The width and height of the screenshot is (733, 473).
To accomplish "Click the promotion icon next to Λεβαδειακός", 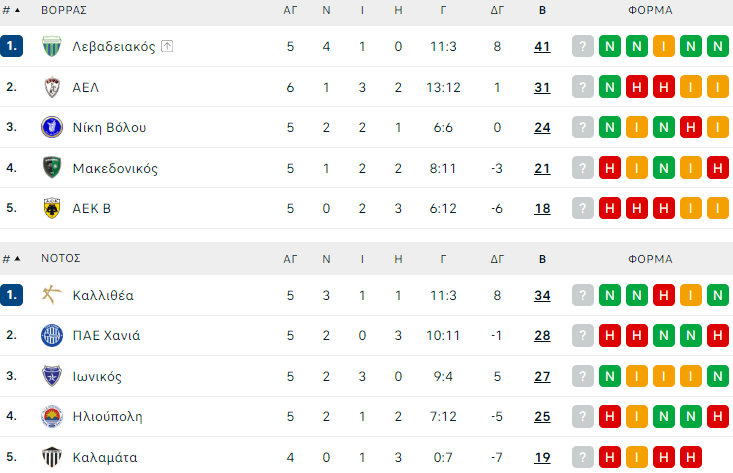I will pos(167,47).
